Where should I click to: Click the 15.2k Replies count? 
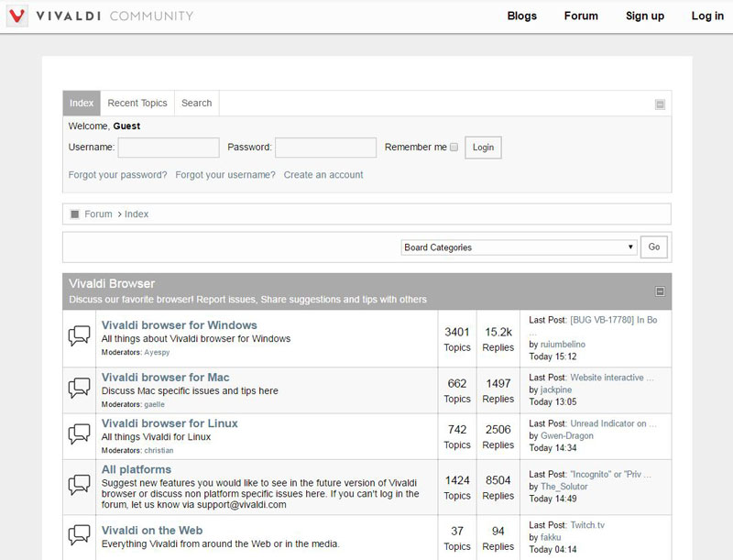(498, 339)
